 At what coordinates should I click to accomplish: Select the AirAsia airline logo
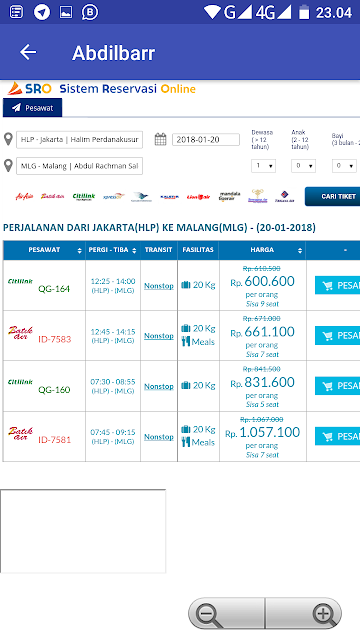pyautogui.click(x=24, y=197)
